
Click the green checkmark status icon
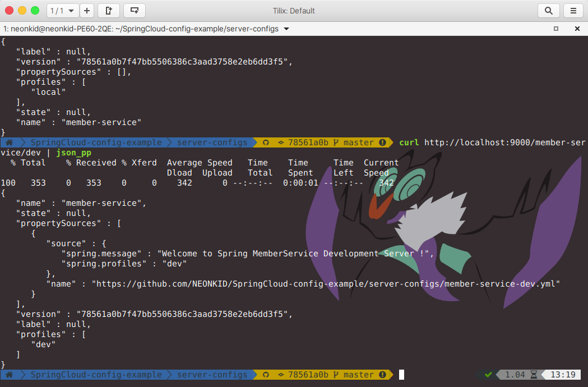[x=488, y=375]
